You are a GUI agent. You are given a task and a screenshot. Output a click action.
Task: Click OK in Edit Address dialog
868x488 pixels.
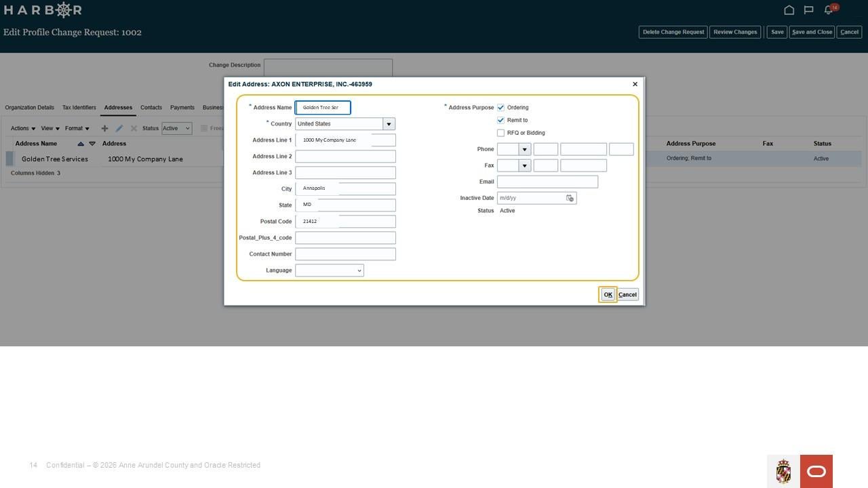(x=608, y=294)
